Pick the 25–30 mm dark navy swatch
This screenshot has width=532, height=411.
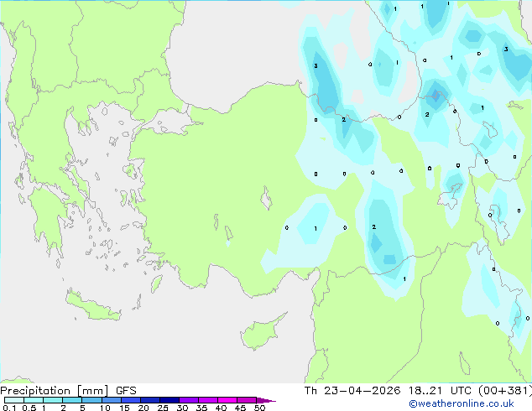pyautogui.click(x=170, y=400)
